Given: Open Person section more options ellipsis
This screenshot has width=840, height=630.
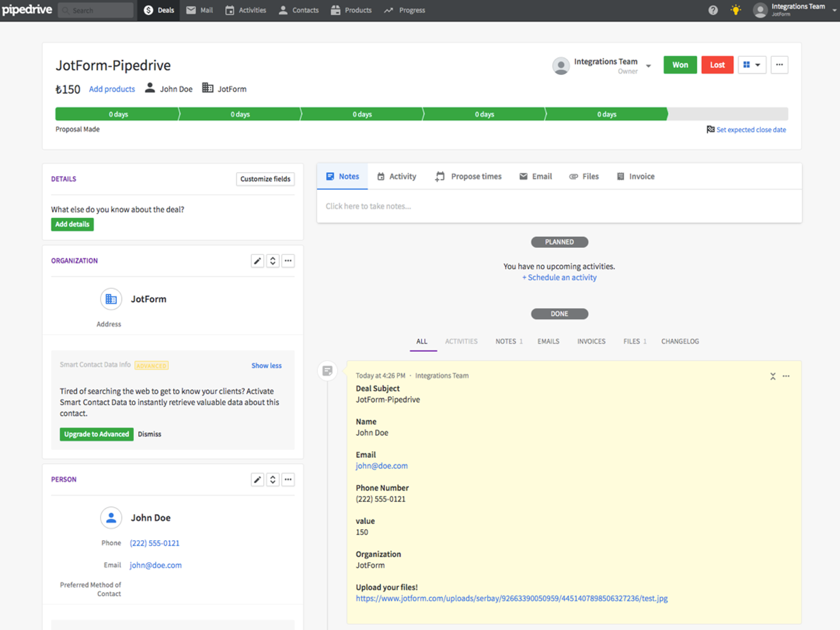Looking at the screenshot, I should (x=288, y=480).
